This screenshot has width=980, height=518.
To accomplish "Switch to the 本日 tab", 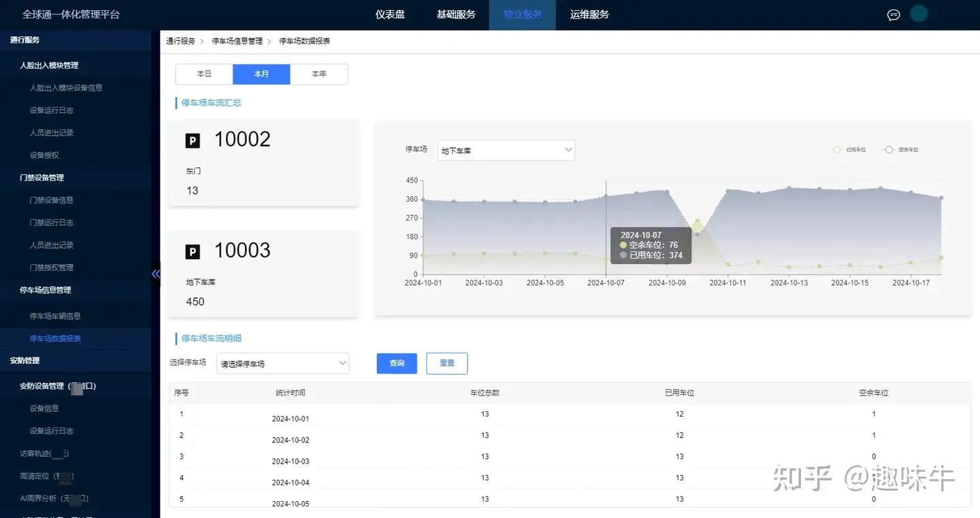I will pos(203,74).
